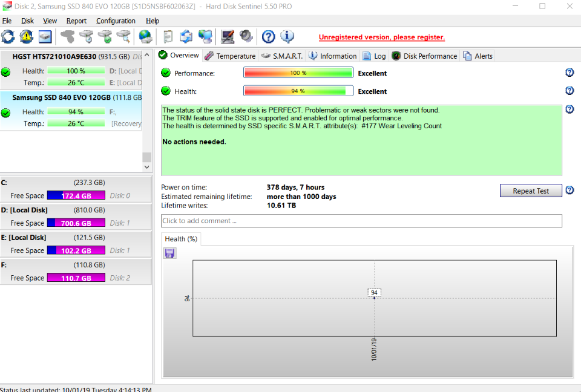
Task: Switch to the Information tab
Action: point(332,56)
